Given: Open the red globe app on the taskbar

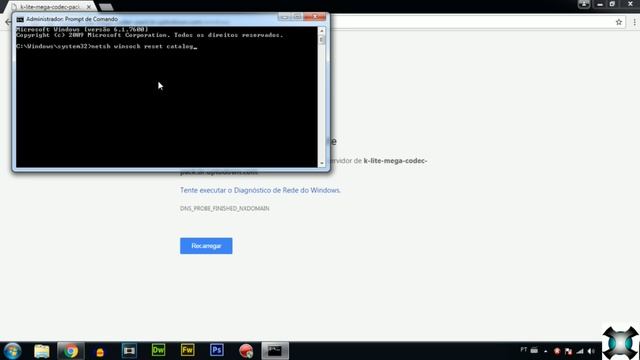Looking at the screenshot, I should coord(246,351).
